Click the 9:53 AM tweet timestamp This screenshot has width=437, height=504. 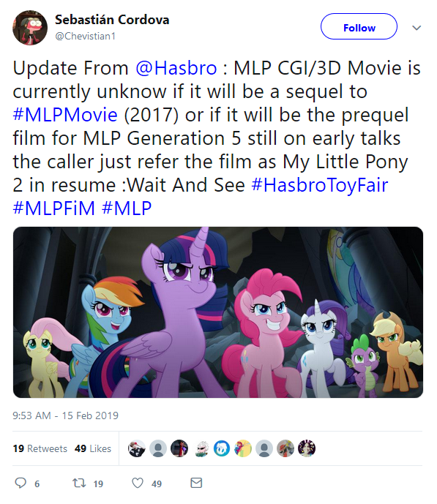[65, 415]
